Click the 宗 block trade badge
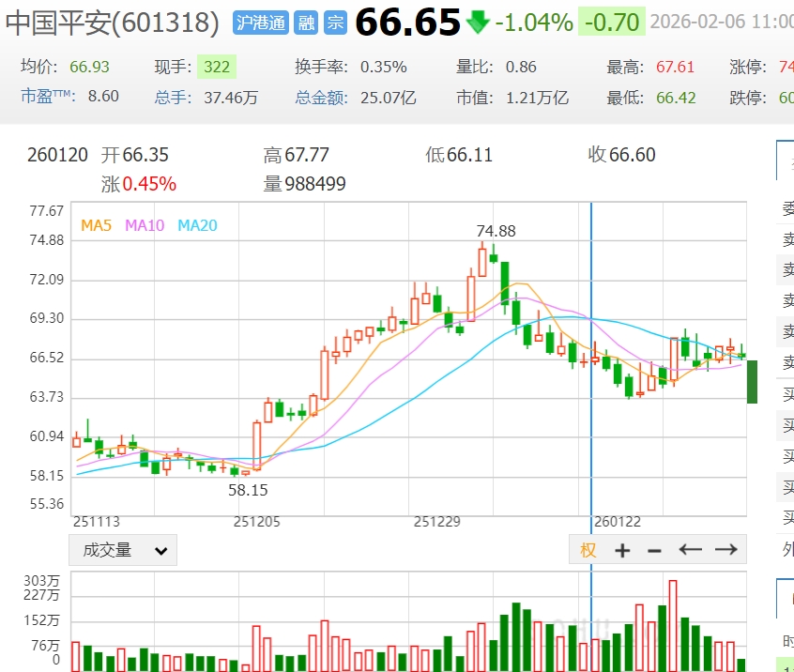 click(335, 23)
